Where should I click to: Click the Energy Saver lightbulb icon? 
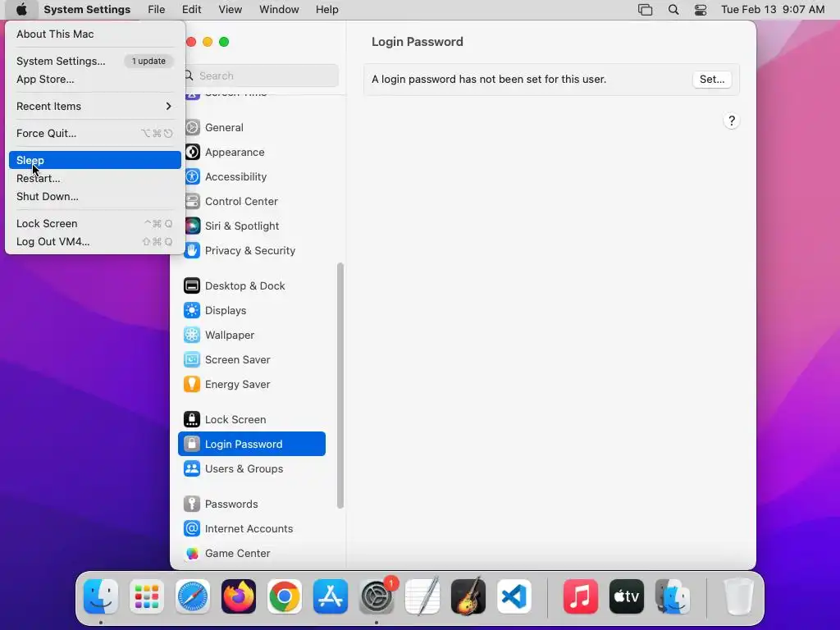(192, 385)
